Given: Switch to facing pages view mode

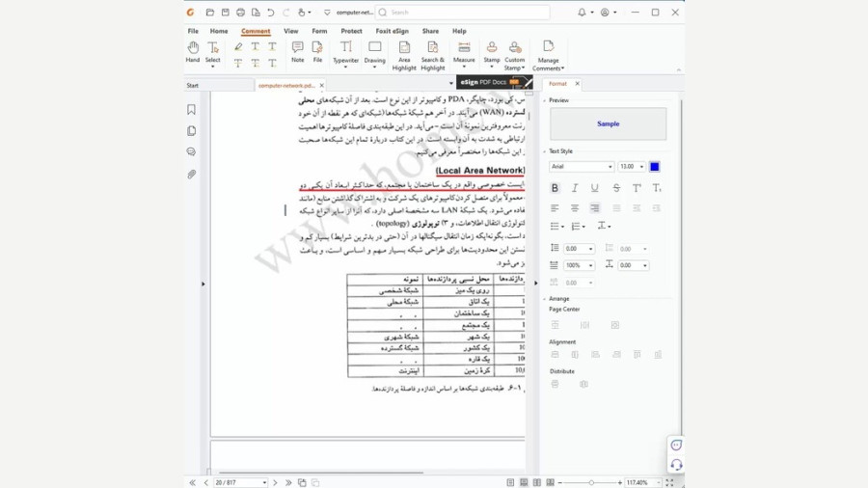Looking at the screenshot, I should click(x=537, y=482).
